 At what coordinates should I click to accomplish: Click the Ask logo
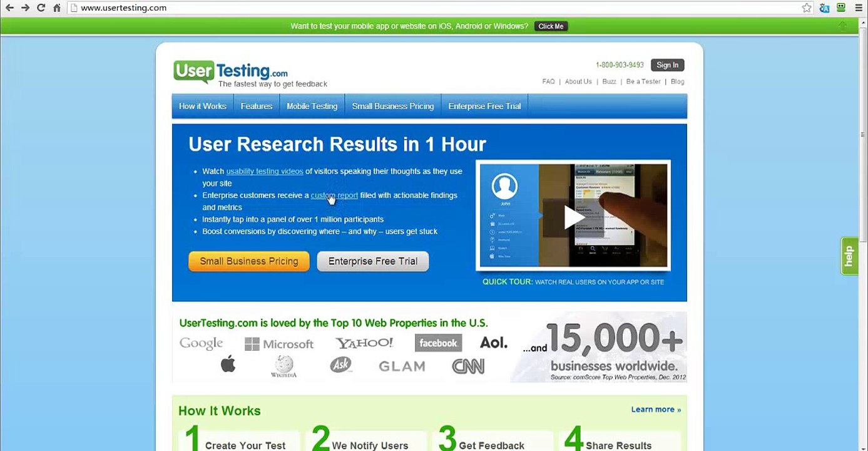340,365
